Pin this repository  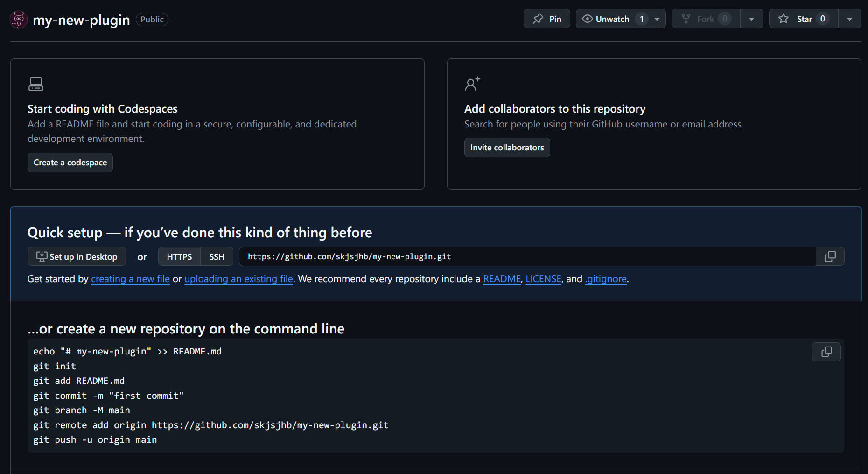pyautogui.click(x=546, y=19)
